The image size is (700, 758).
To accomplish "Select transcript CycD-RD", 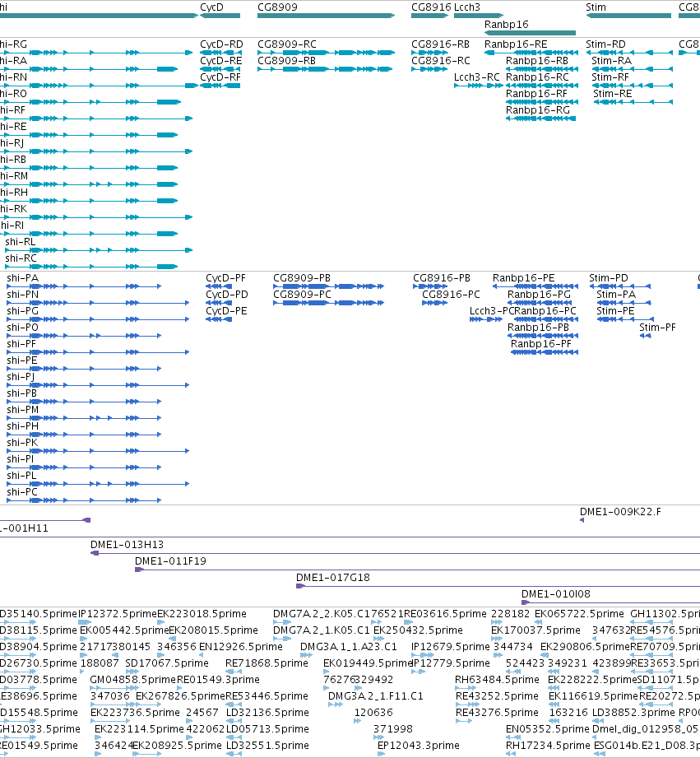I will [221, 44].
